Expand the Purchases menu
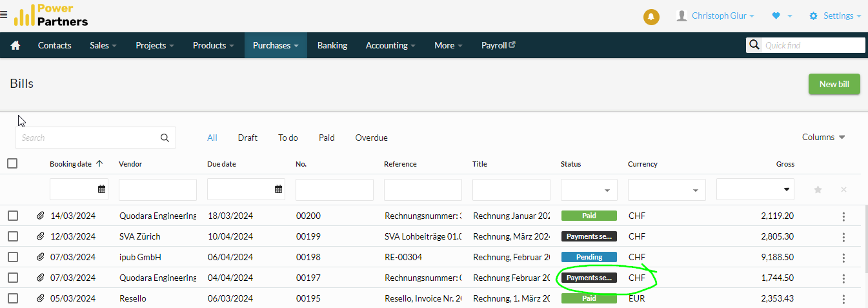Viewport: 868px width, 308px height. tap(276, 45)
